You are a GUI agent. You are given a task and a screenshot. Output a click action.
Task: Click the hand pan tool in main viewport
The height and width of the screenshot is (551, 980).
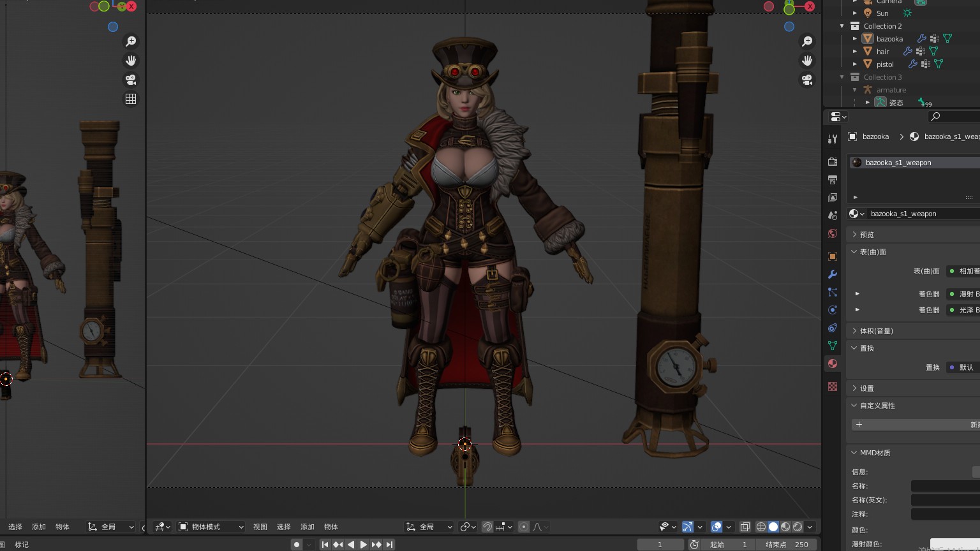click(807, 61)
